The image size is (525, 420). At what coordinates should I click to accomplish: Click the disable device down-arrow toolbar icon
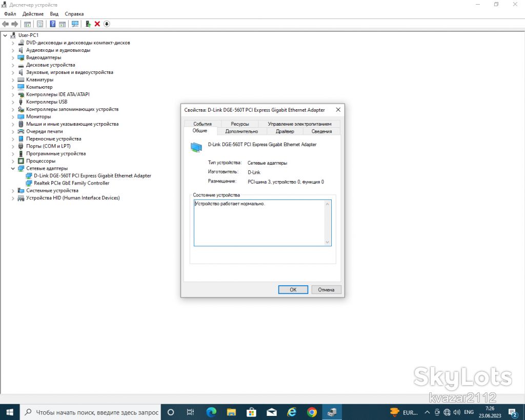107,24
